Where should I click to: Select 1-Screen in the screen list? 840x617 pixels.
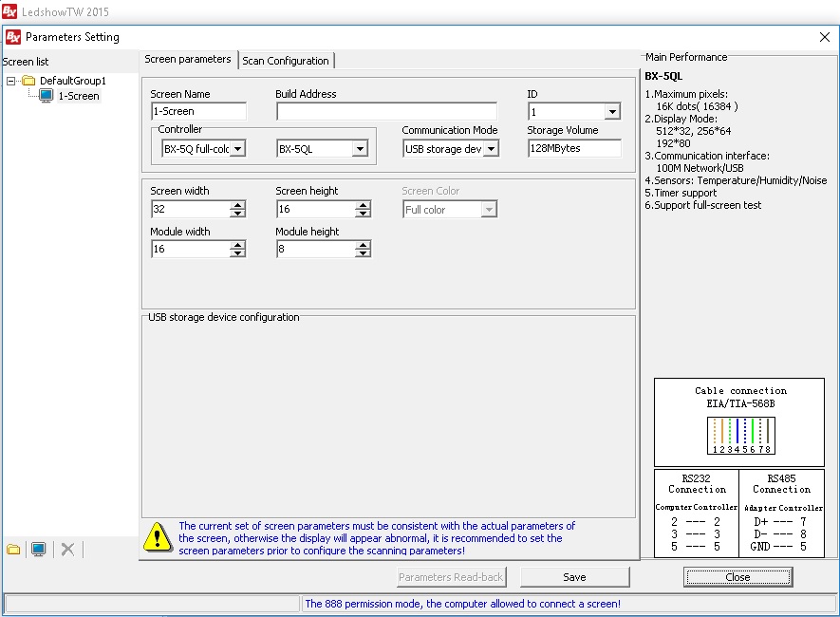(79, 96)
